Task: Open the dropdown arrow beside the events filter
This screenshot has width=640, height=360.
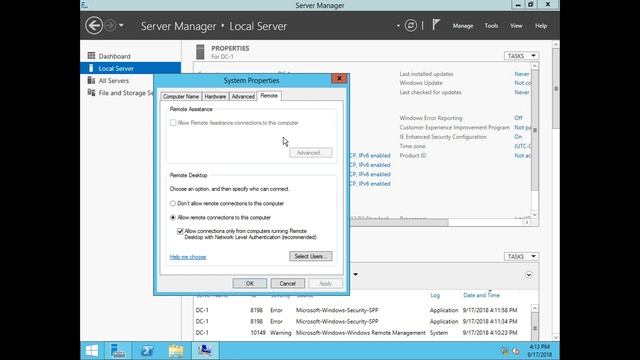Action: click(356, 274)
